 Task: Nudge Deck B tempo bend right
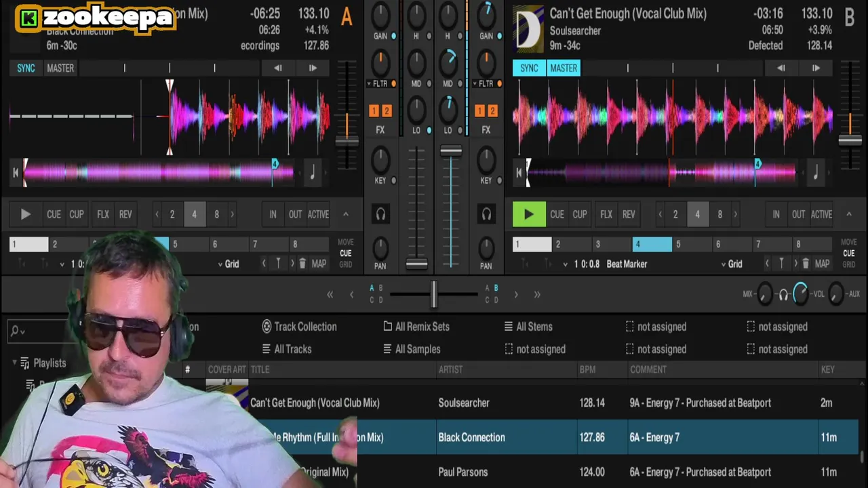coord(816,68)
